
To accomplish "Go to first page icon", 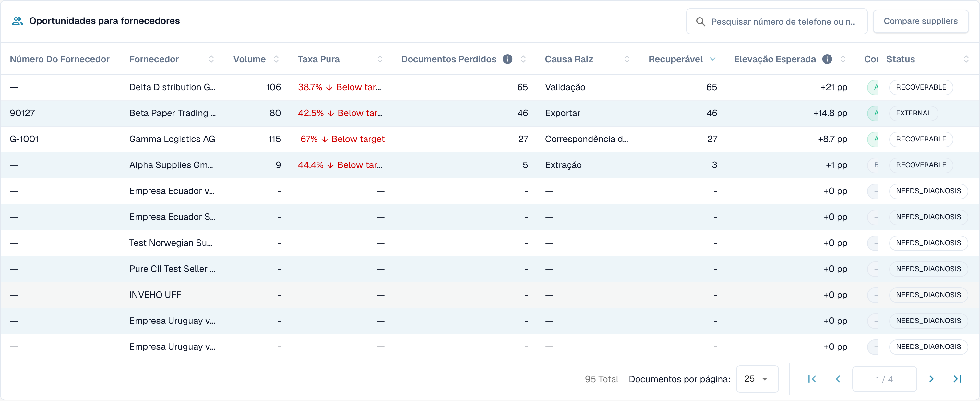I will coord(812,379).
